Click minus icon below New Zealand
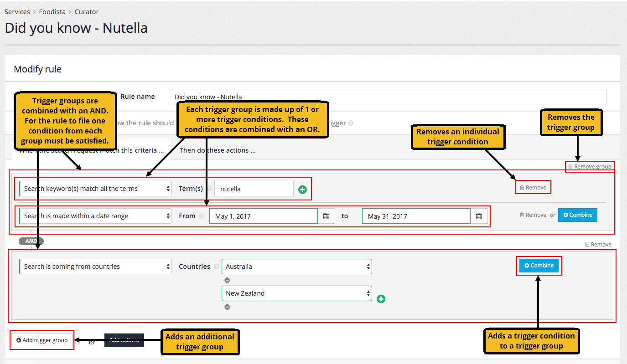Viewport: 627px width, 364px height. point(227,307)
